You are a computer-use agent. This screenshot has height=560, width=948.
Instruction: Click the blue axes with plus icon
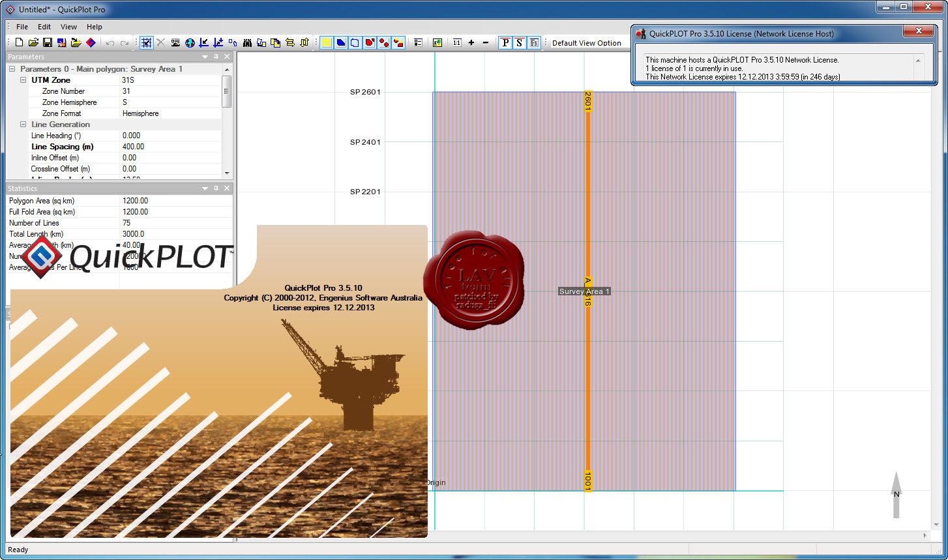218,42
